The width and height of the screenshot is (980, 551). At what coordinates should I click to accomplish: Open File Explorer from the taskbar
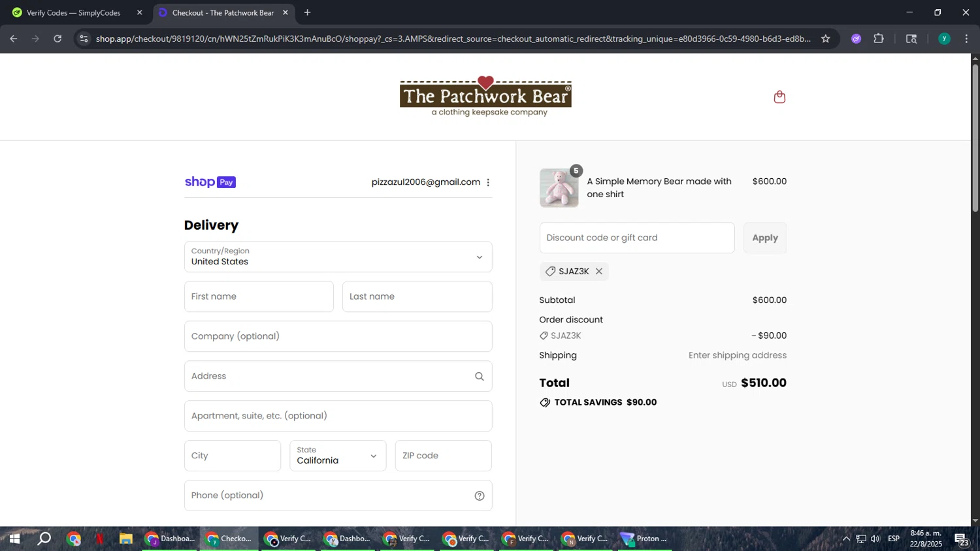[x=126, y=539]
